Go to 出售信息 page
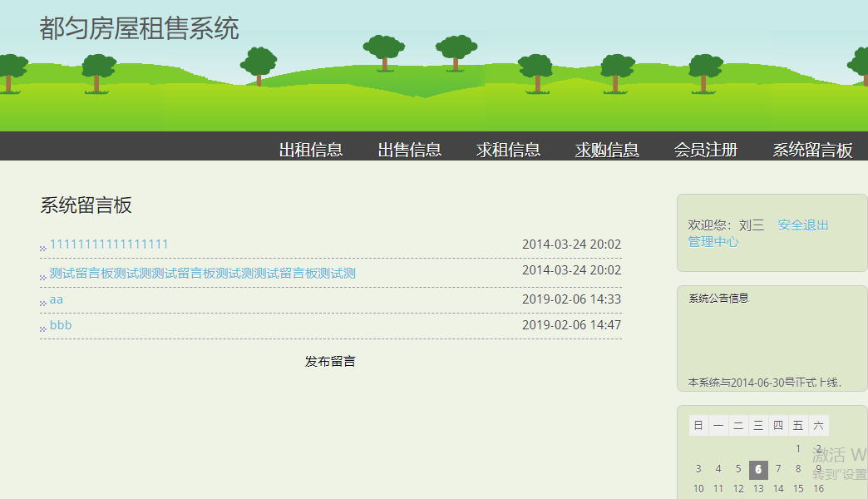This screenshot has width=868, height=499. tap(409, 150)
